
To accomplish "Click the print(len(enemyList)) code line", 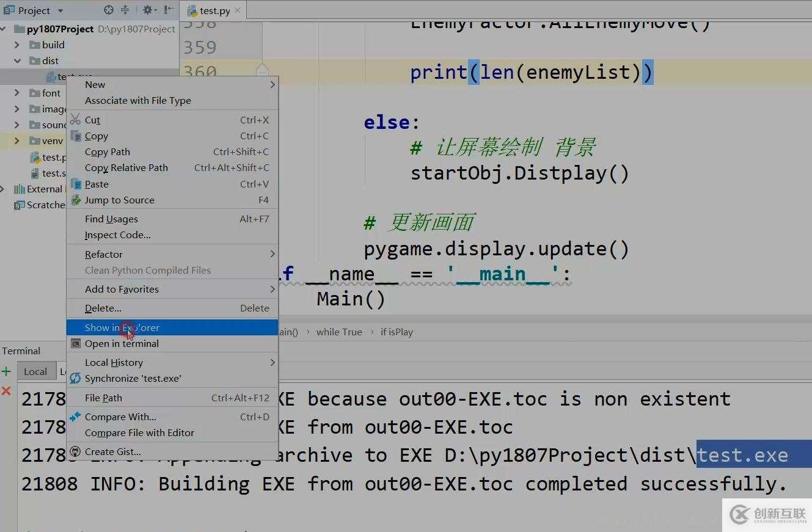I will (x=532, y=72).
